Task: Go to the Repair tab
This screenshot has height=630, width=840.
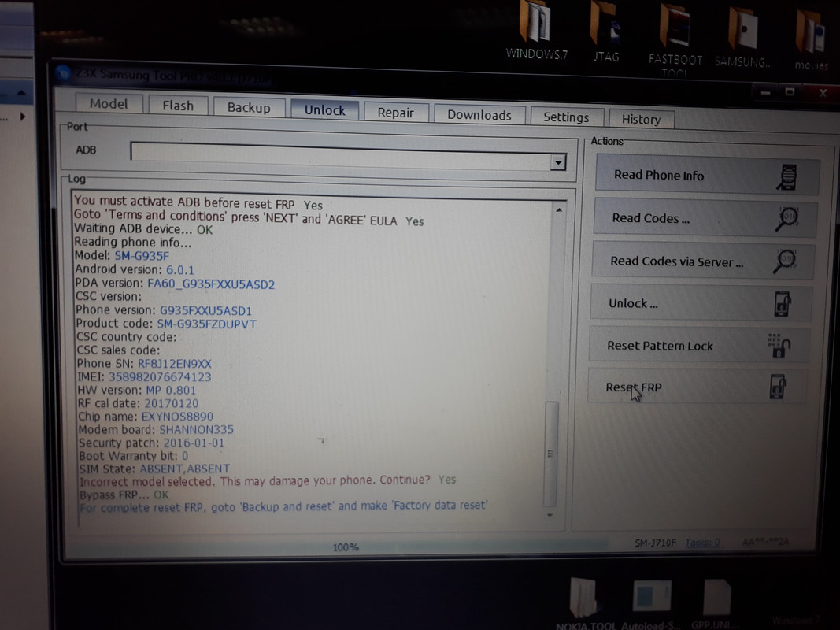Action: 395,113
